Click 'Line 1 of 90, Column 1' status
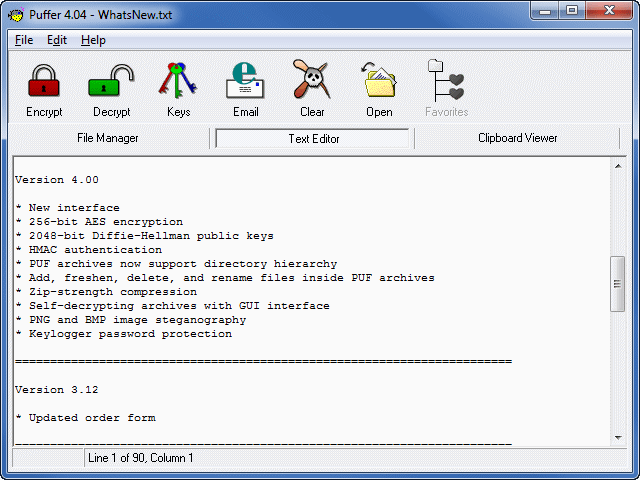The height and width of the screenshot is (480, 640). pyautogui.click(x=141, y=458)
